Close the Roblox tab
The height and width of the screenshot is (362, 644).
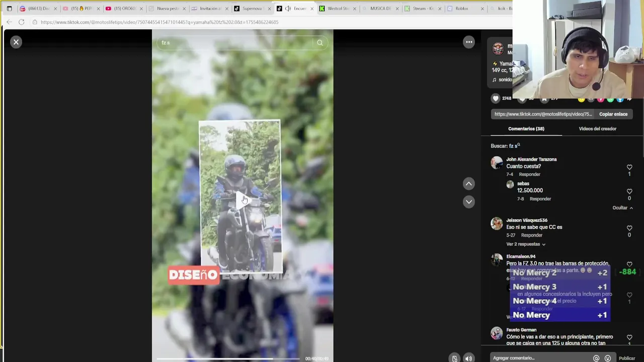click(482, 9)
